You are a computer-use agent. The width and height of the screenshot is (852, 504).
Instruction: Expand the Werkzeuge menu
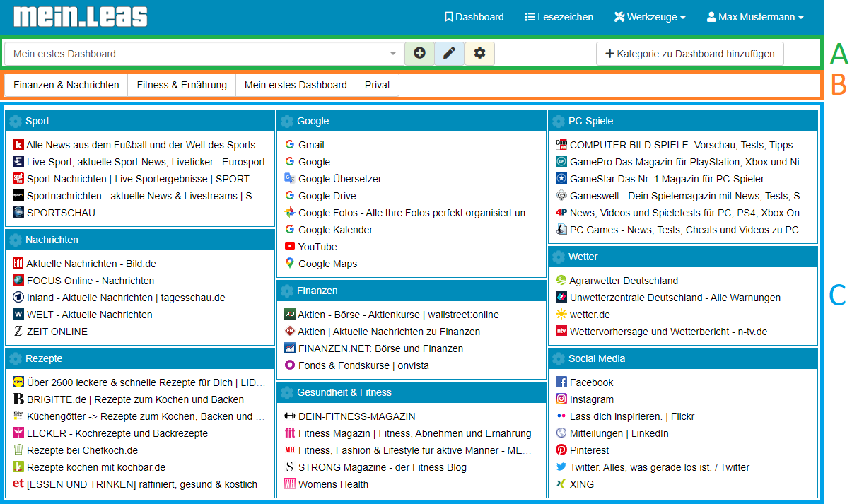650,17
